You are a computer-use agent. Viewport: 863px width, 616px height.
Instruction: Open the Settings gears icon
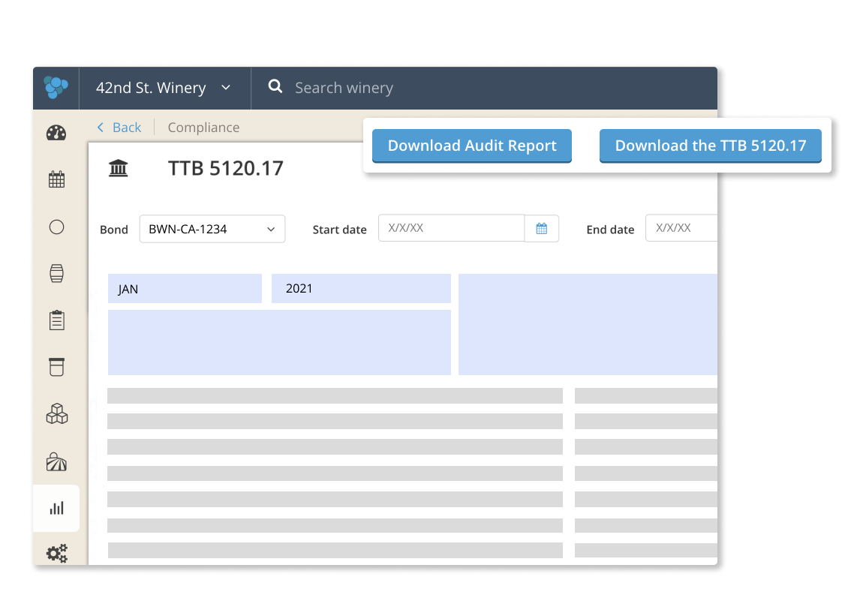(x=56, y=554)
